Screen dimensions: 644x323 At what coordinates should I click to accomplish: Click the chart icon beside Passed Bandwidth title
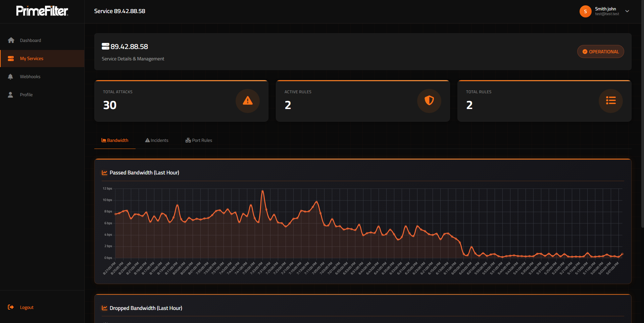[104, 172]
